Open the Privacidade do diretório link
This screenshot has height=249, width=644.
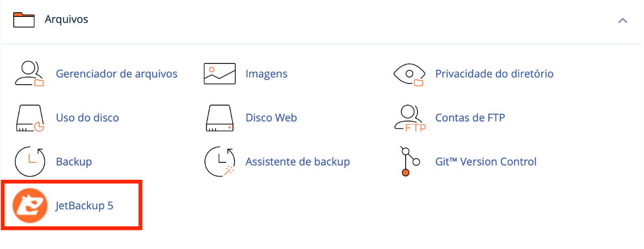[x=494, y=73]
